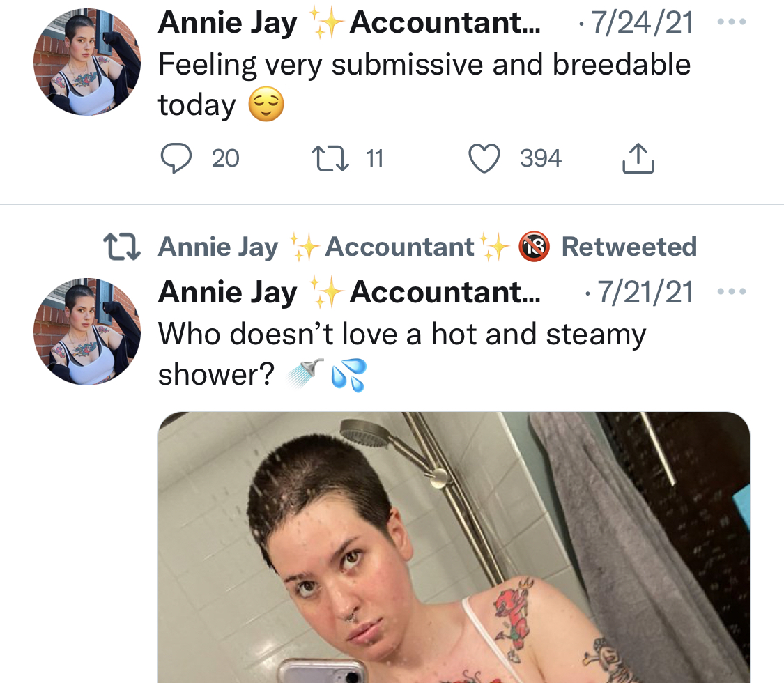Open replies on the 7/24/21 tweet
The width and height of the screenshot is (784, 683).
[x=176, y=158]
